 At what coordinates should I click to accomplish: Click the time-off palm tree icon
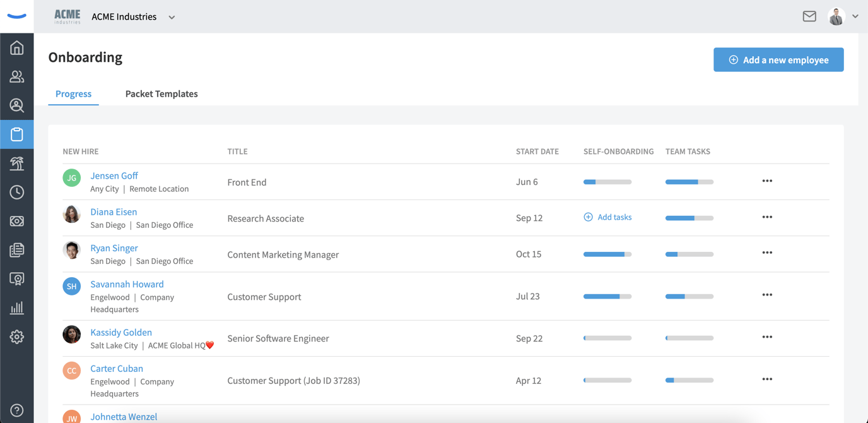17,163
